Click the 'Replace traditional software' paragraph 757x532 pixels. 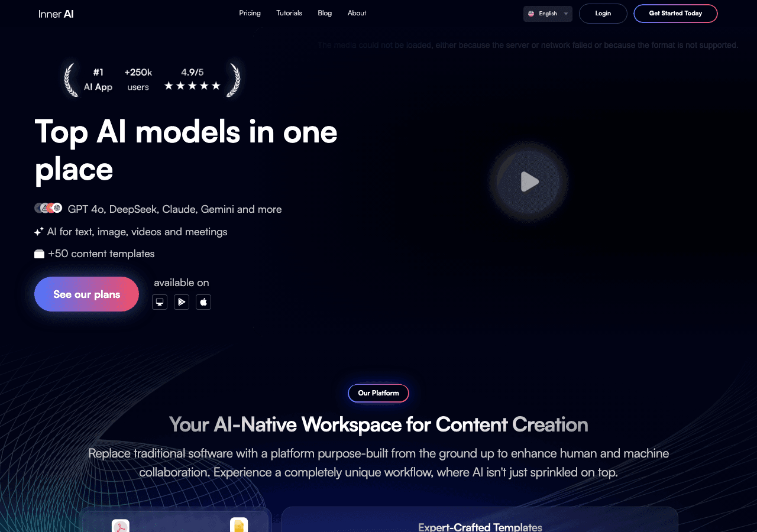pos(378,463)
